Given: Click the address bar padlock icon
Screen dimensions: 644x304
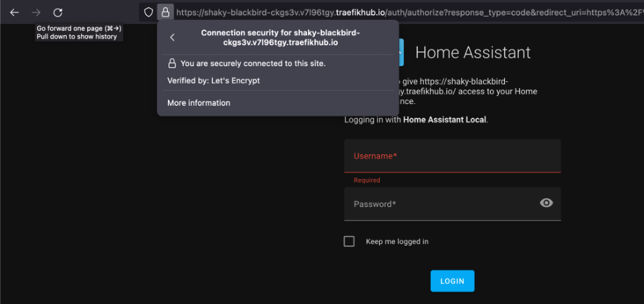Looking at the screenshot, I should (x=165, y=12).
